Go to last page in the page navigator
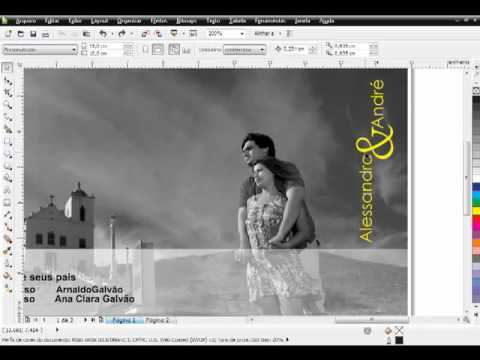The image size is (480, 360). pyautogui.click(x=93, y=320)
